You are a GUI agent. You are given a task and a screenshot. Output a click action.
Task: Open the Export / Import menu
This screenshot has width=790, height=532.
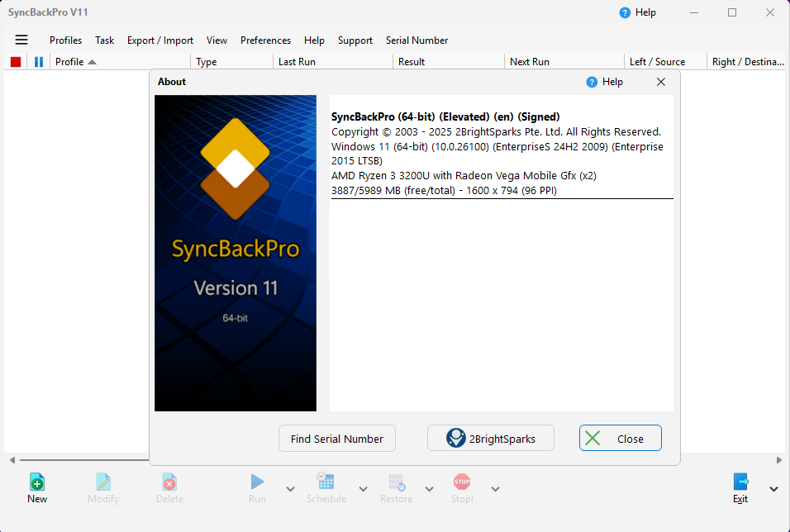pos(160,40)
